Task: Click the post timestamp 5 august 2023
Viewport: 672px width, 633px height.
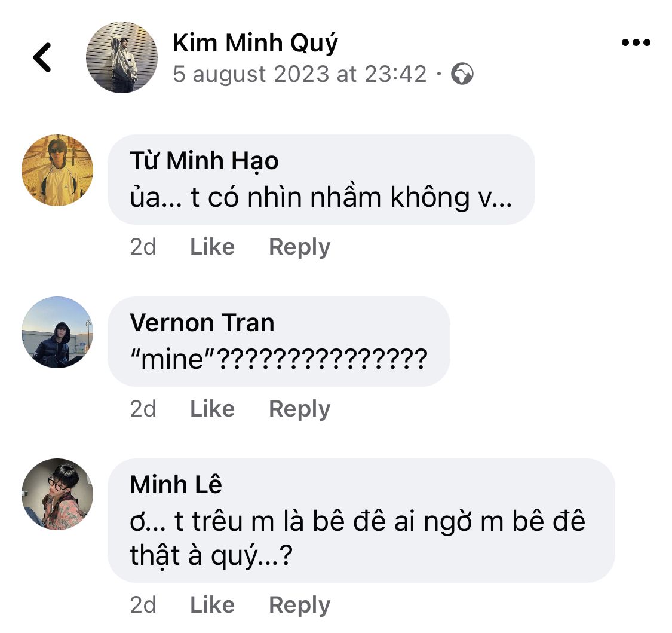Action: point(299,75)
